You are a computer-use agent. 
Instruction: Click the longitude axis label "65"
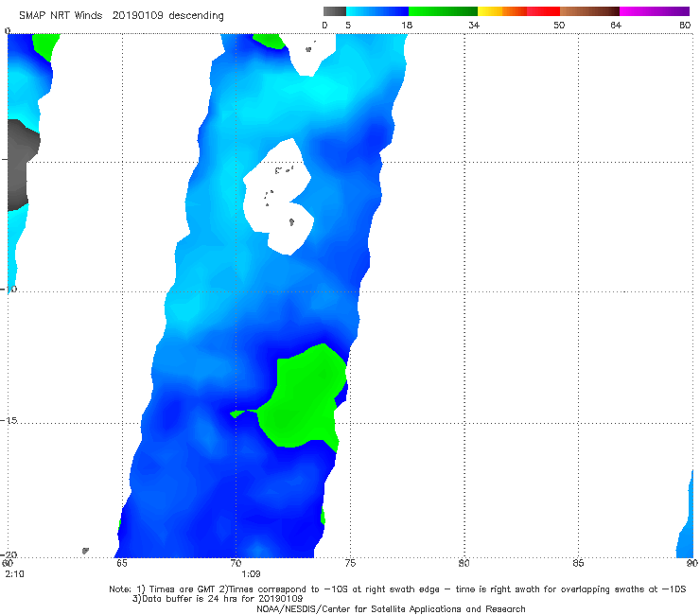pyautogui.click(x=121, y=563)
